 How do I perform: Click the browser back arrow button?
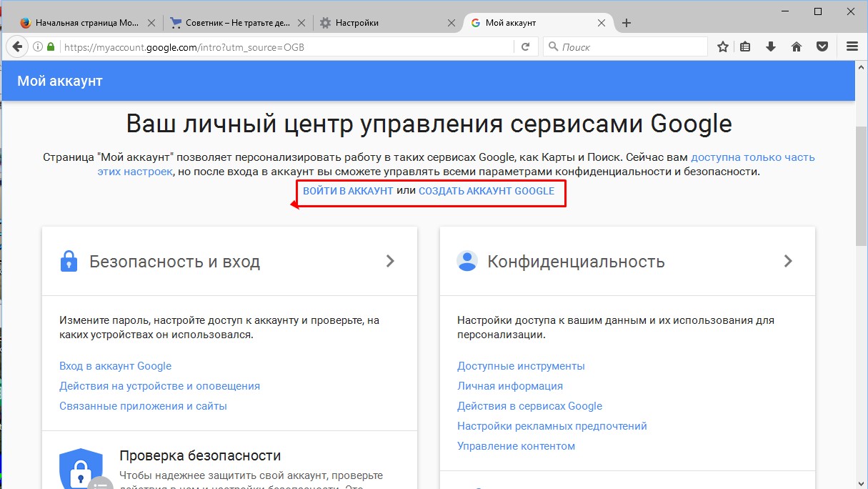pyautogui.click(x=16, y=46)
